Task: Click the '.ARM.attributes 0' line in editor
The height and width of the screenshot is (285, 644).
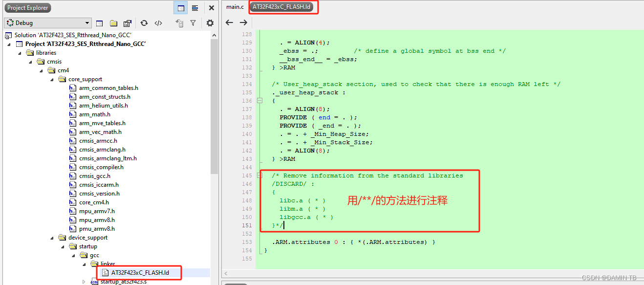Action: [354, 242]
